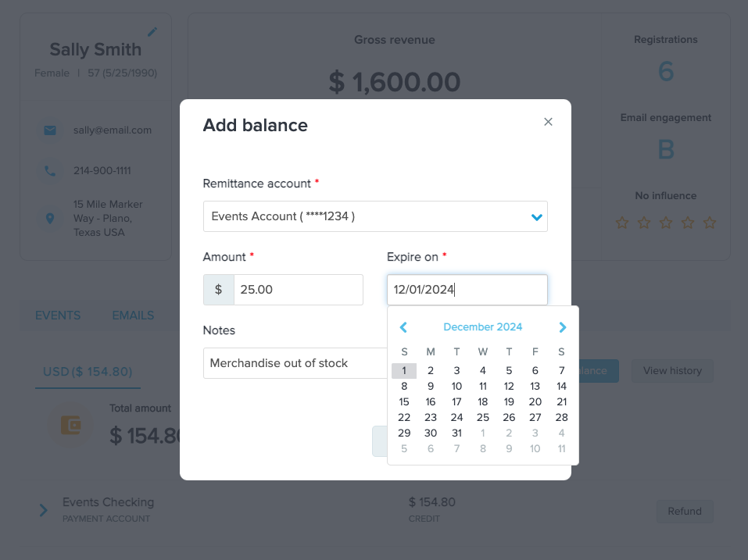748x560 pixels.
Task: Switch to the EMAILS tab
Action: (x=133, y=316)
